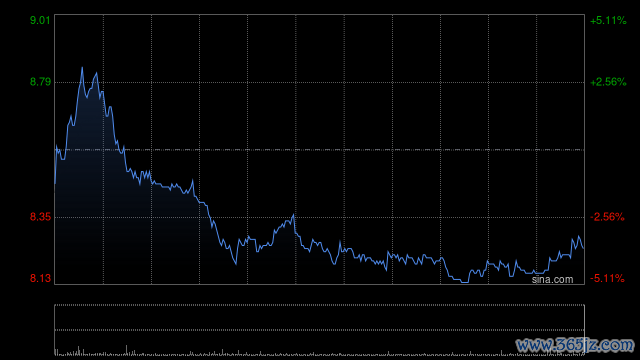Click the -5.11% percentage label
This screenshot has width=640, height=360.
click(x=607, y=278)
